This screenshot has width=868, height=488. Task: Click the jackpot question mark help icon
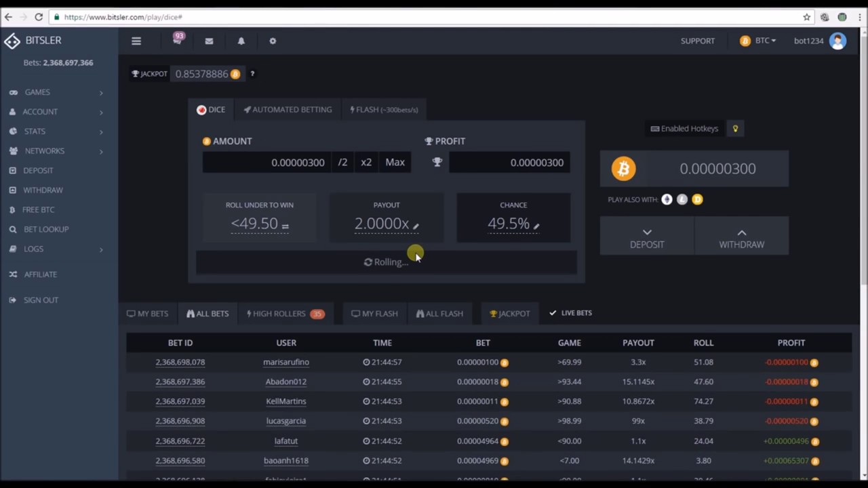coord(252,74)
